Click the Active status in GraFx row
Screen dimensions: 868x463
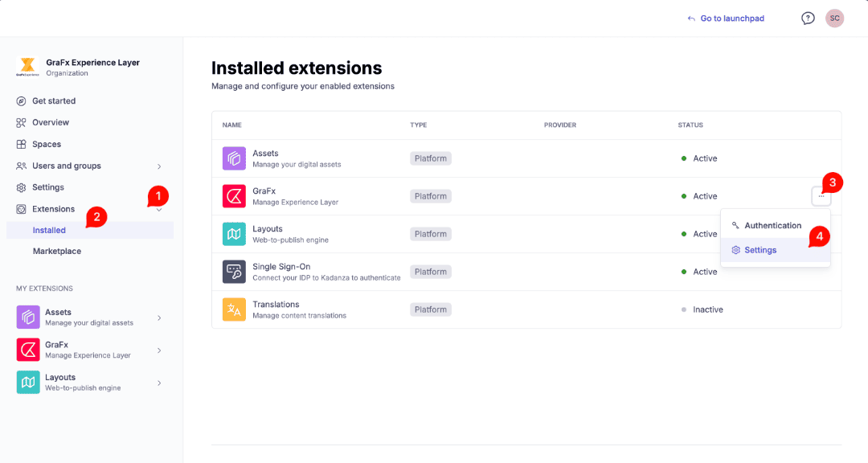[699, 196]
